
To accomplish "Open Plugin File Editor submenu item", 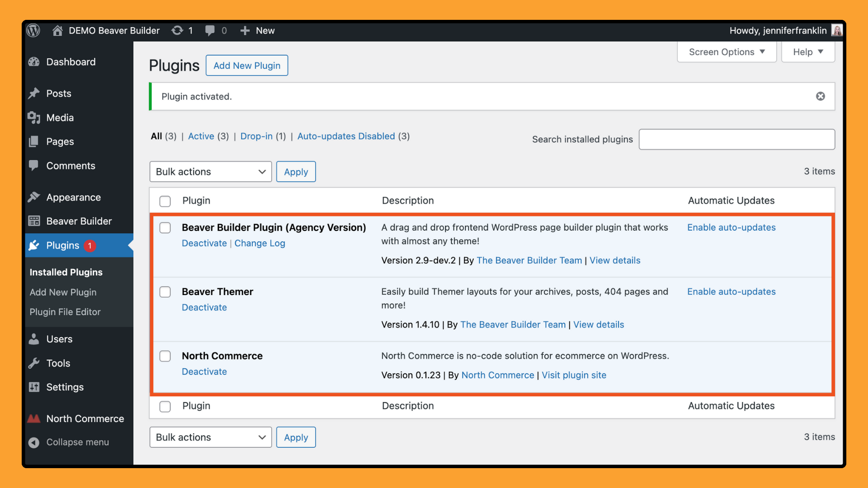I will [65, 312].
